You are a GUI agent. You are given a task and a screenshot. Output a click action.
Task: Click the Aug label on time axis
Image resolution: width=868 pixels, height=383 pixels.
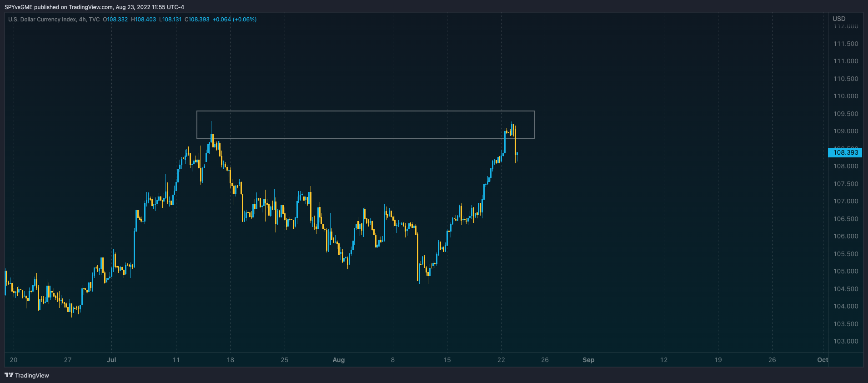click(339, 360)
